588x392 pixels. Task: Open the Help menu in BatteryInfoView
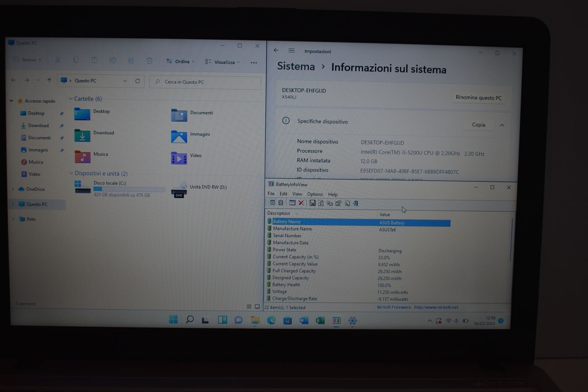point(333,194)
